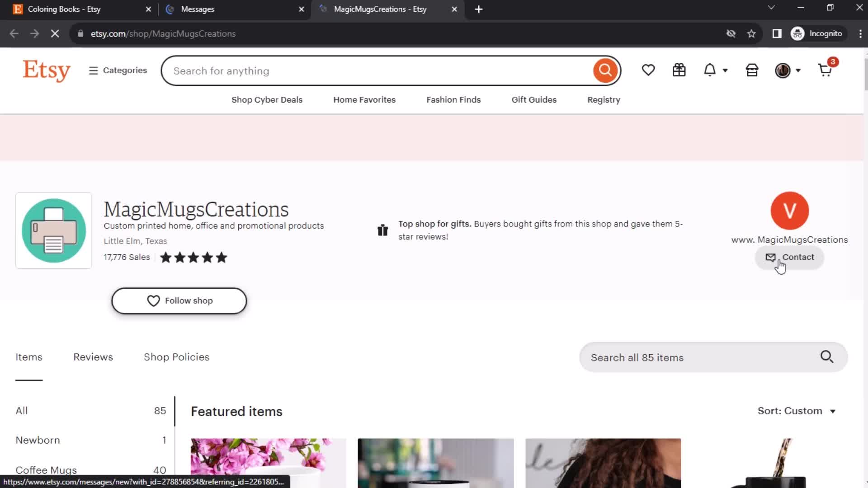Open the shopping cart with 3 items
Image resolution: width=868 pixels, height=488 pixels.
[x=826, y=69]
